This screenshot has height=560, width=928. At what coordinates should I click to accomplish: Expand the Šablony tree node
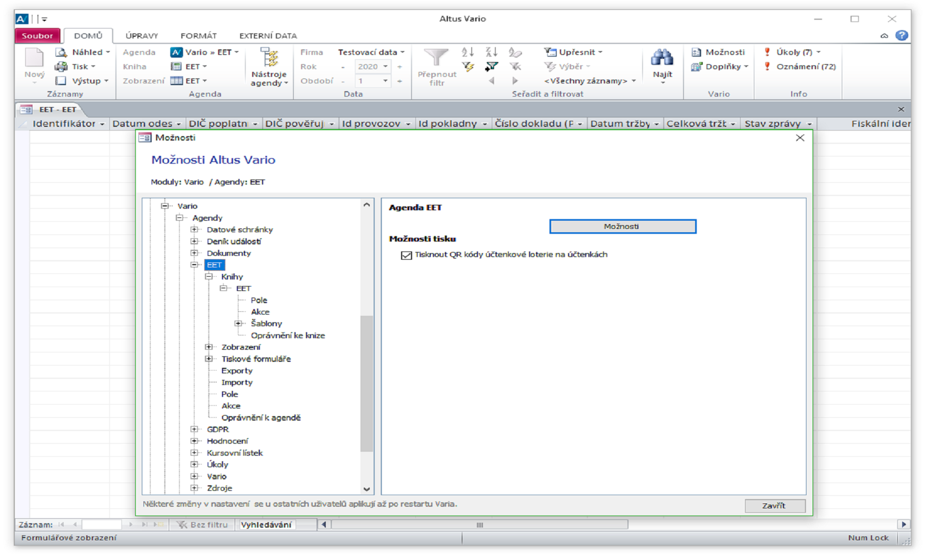click(x=238, y=323)
